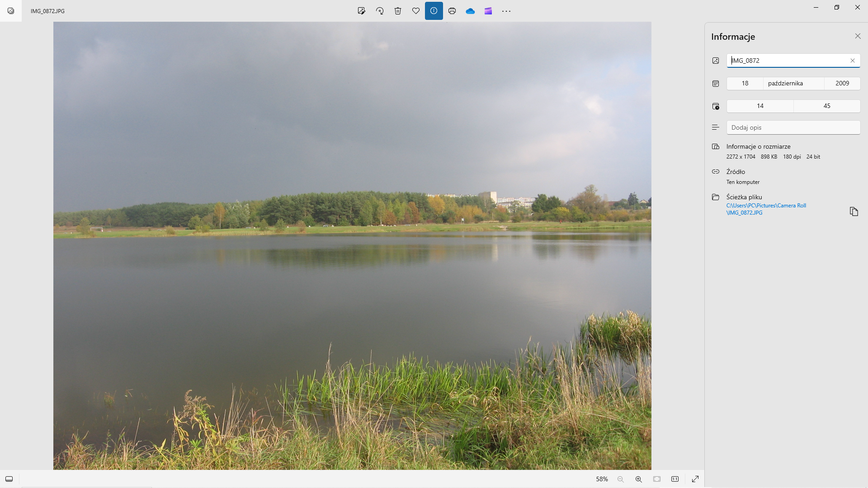Open the year field 2009
This screenshot has height=488, width=868.
[842, 83]
